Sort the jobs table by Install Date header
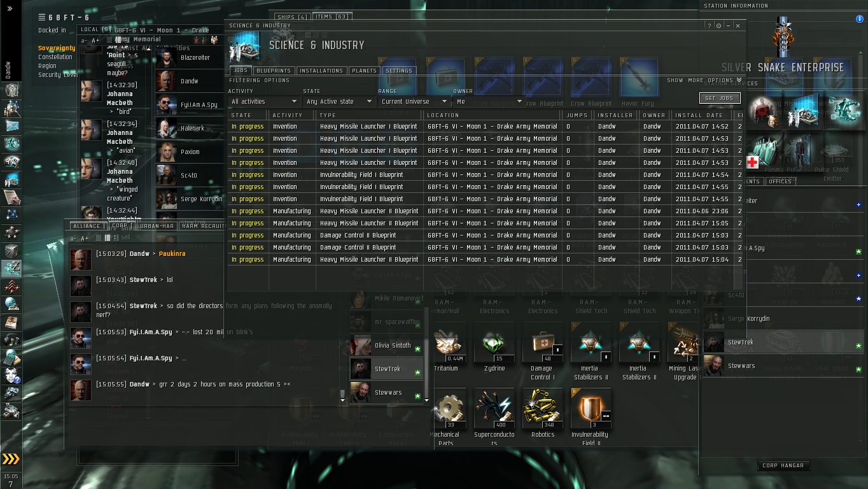 click(x=699, y=115)
